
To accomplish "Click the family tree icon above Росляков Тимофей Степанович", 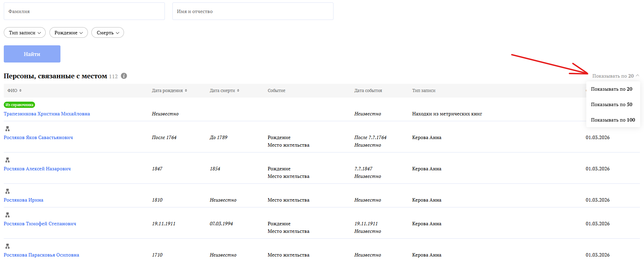I will point(8,215).
